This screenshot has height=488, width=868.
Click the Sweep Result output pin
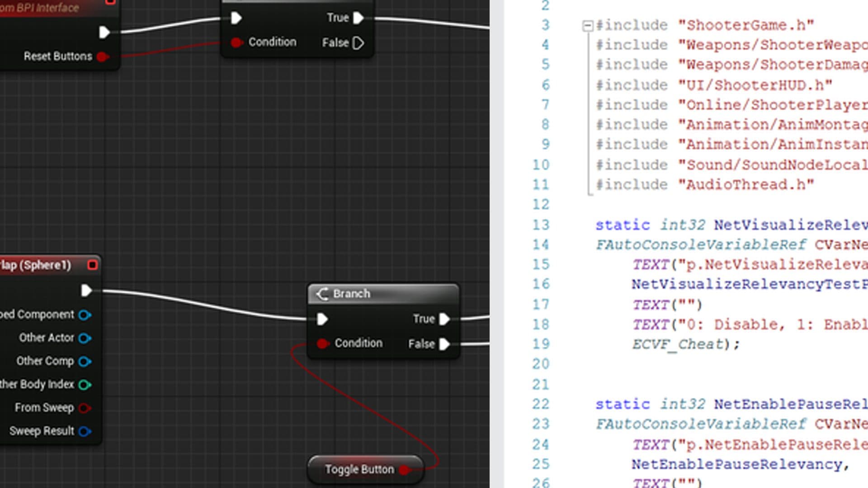click(x=85, y=432)
